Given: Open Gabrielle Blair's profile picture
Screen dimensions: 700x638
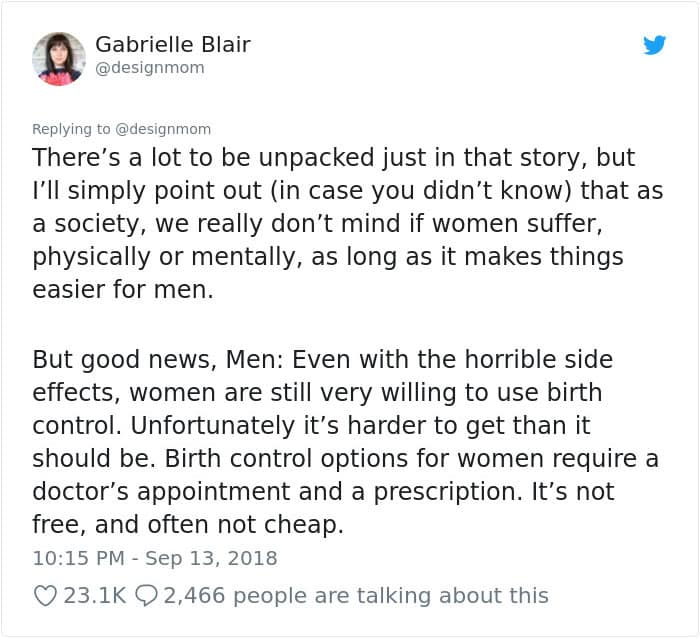Looking at the screenshot, I should (x=58, y=58).
